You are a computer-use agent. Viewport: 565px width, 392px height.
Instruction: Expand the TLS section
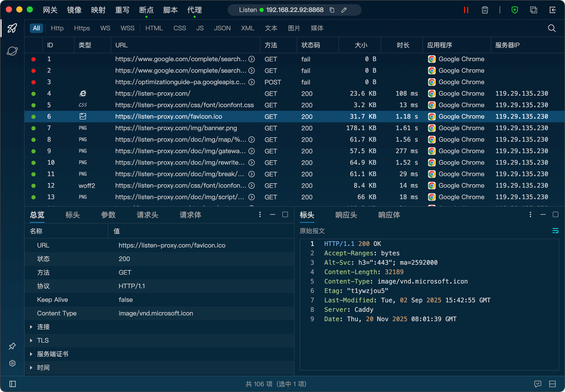(31, 341)
